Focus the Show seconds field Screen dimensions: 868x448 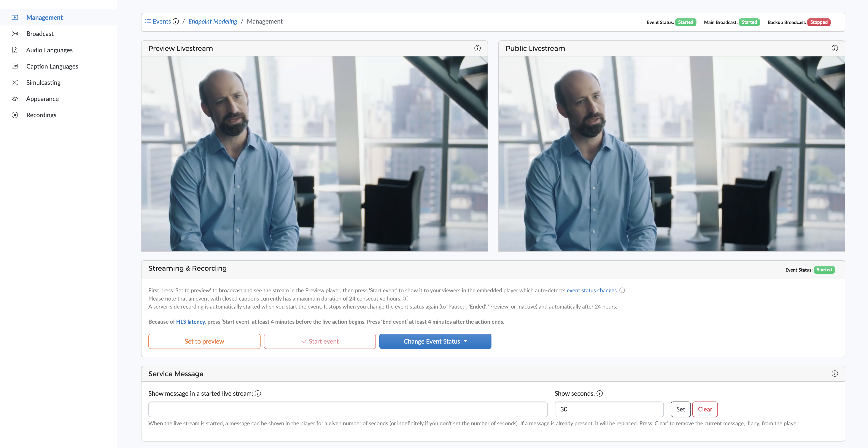pos(609,409)
